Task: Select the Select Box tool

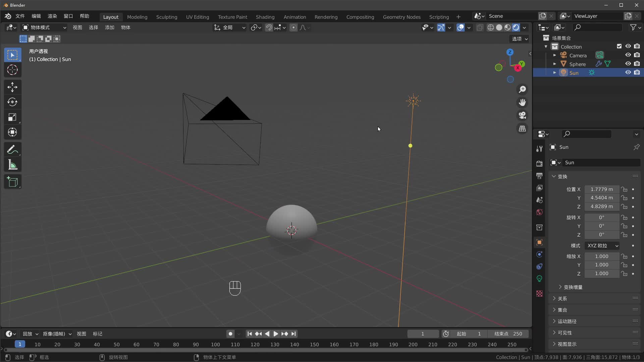Action: click(x=12, y=55)
